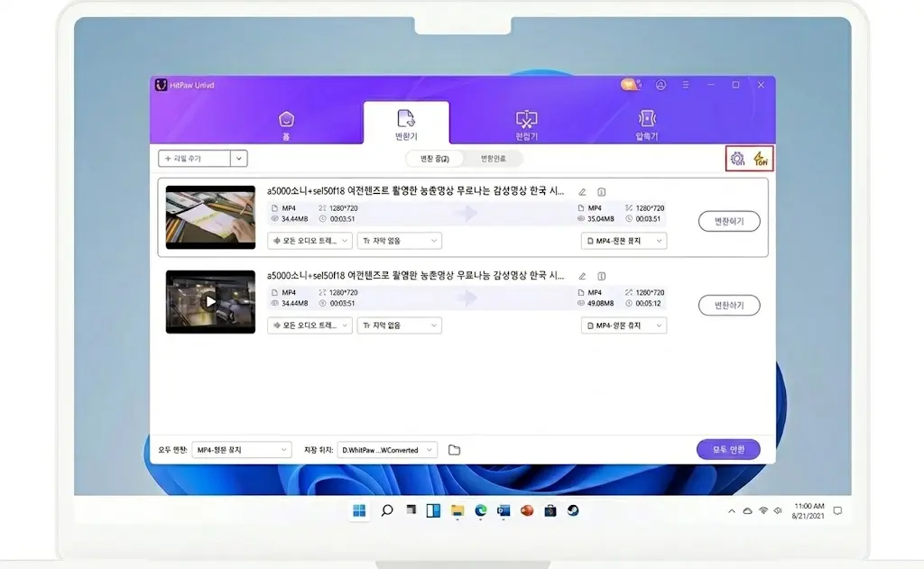Open the shopping cart icon in title bar
Image resolution: width=924 pixels, height=569 pixels.
pyautogui.click(x=631, y=85)
